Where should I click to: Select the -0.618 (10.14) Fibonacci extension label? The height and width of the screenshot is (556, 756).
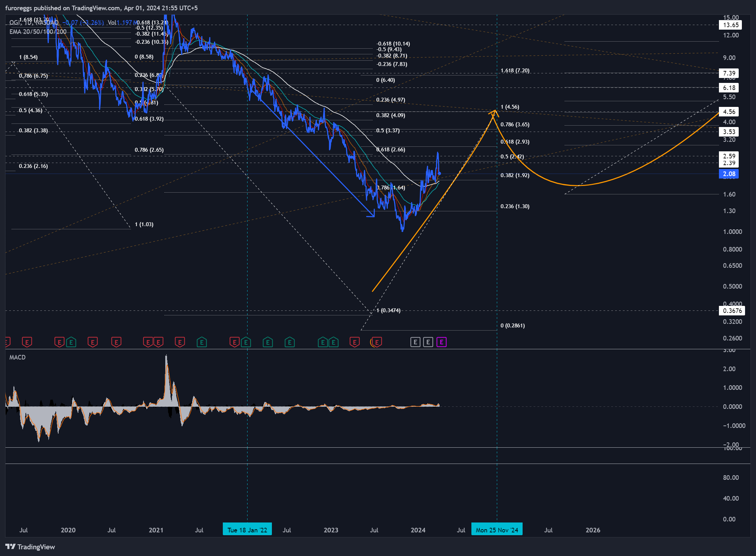393,44
